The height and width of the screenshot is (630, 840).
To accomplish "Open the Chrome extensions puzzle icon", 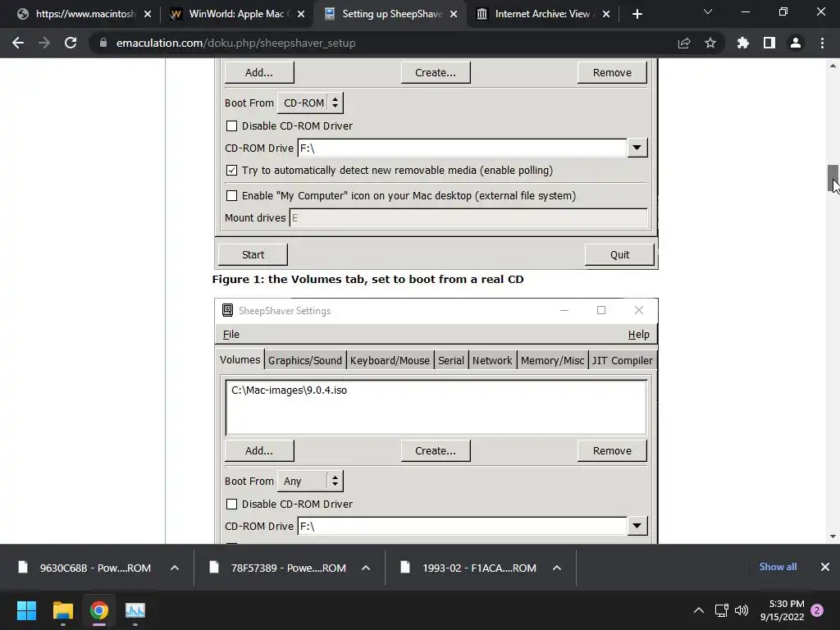I will pyautogui.click(x=743, y=43).
